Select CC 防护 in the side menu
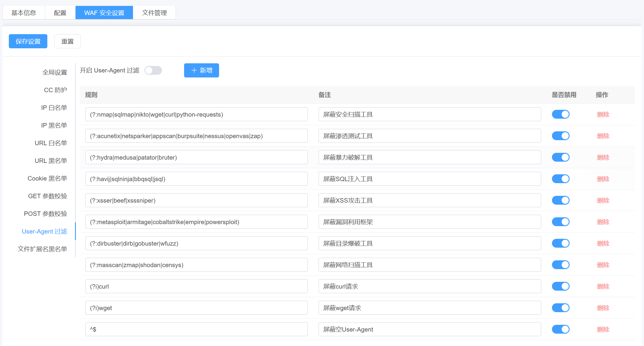644x346 pixels. pos(56,90)
